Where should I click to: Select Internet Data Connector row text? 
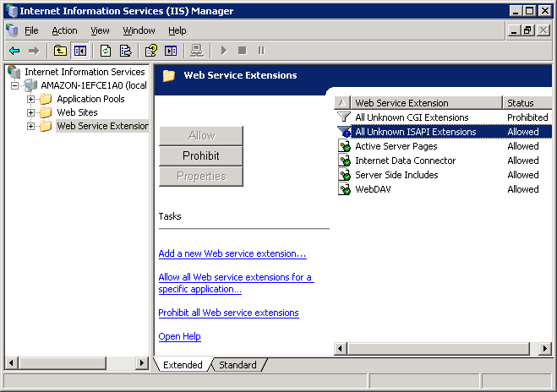click(406, 161)
